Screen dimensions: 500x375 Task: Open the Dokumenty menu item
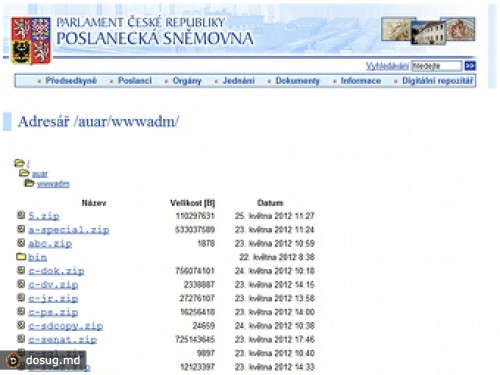(297, 81)
